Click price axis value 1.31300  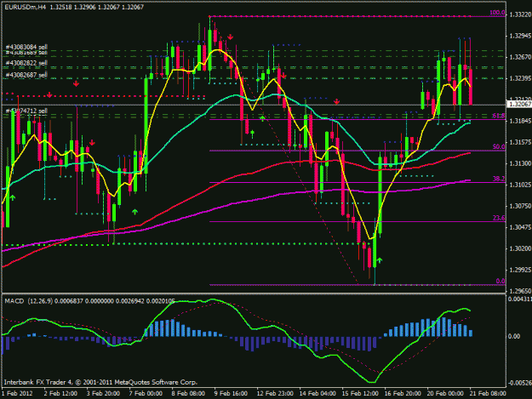520,163
